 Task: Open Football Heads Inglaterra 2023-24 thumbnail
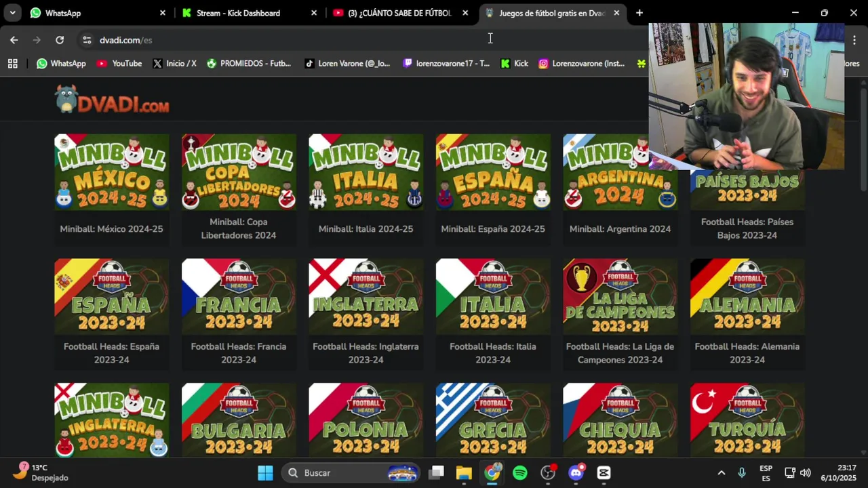[x=366, y=296]
